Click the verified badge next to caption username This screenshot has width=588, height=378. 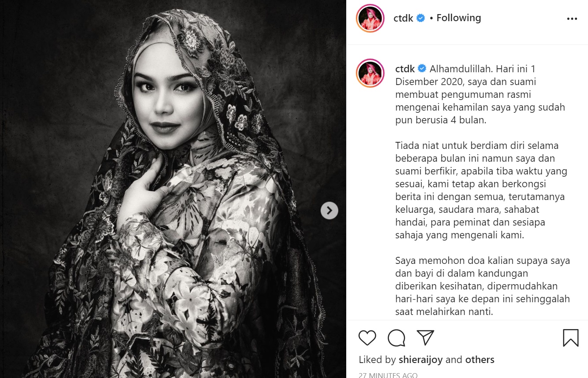coord(422,68)
